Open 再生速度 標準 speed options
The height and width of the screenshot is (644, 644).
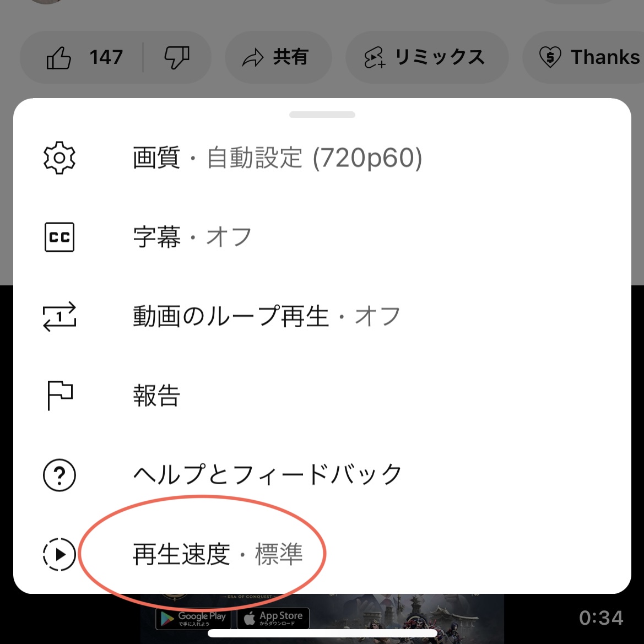click(x=322, y=554)
